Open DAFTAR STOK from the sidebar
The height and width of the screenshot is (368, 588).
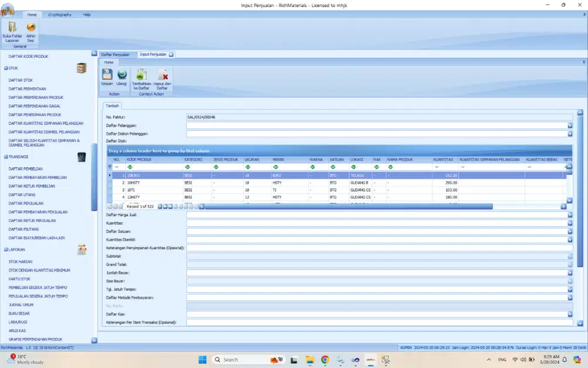[21, 80]
